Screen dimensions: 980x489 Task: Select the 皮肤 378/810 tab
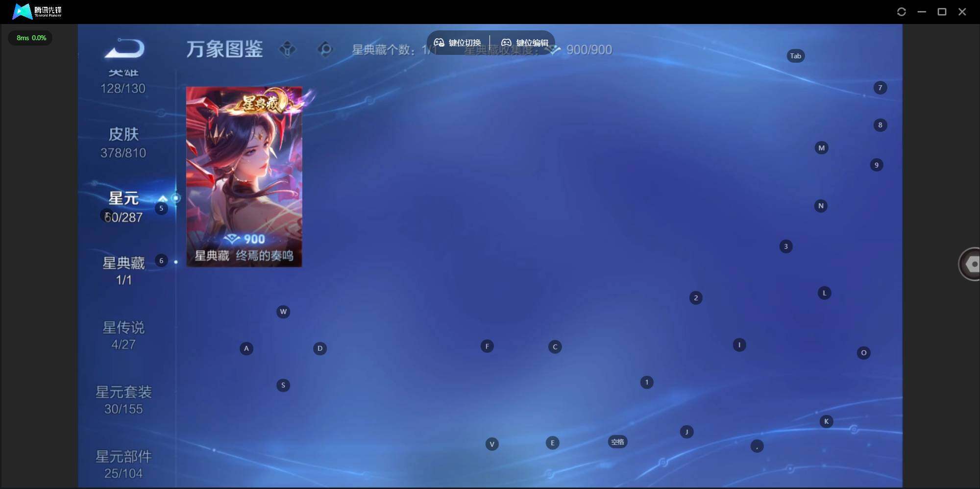pyautogui.click(x=123, y=143)
